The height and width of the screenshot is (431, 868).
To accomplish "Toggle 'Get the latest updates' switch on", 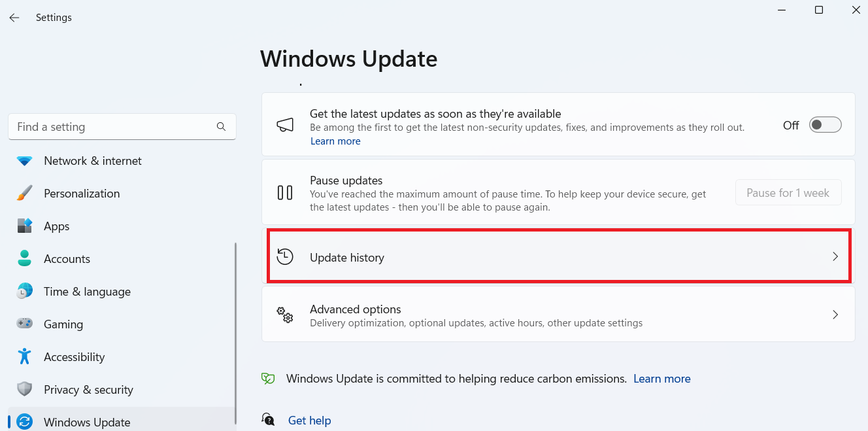I will point(825,125).
